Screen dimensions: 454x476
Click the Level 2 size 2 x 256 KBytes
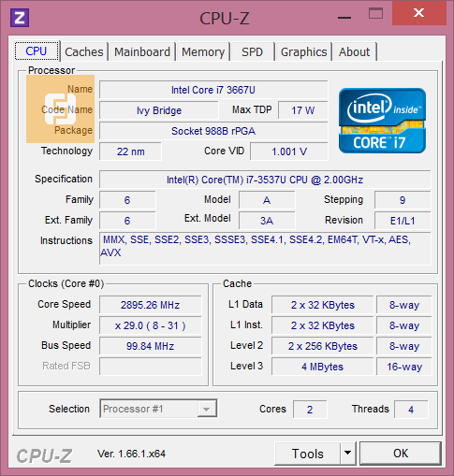click(322, 346)
